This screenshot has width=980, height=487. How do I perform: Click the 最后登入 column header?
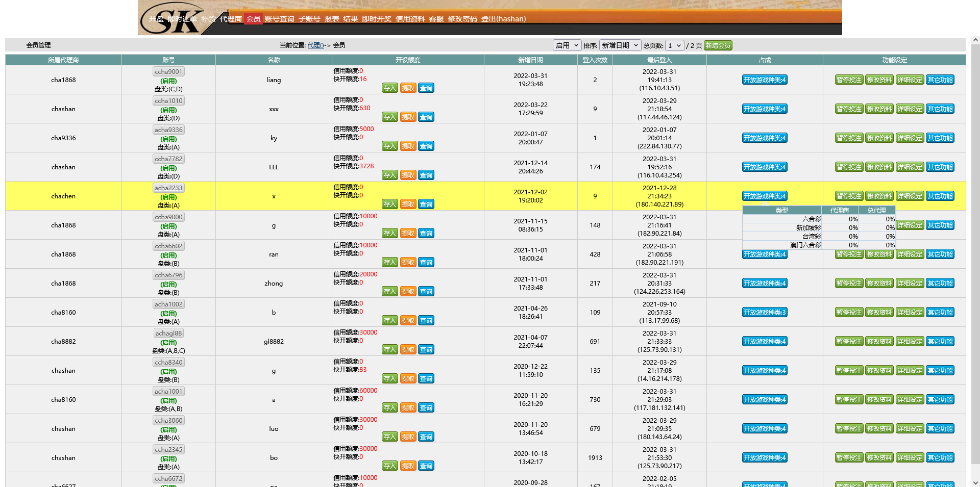tap(659, 60)
